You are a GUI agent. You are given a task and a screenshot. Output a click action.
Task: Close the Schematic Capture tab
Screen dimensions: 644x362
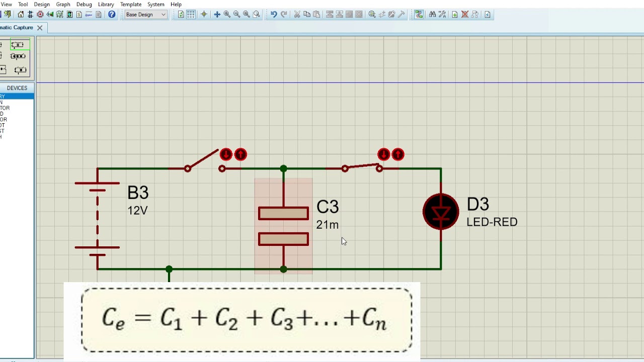[40, 28]
